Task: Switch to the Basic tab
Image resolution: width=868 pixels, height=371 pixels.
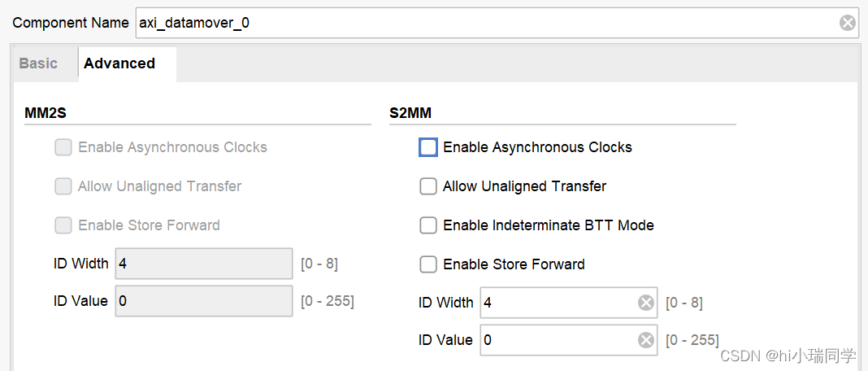Action: tap(38, 63)
